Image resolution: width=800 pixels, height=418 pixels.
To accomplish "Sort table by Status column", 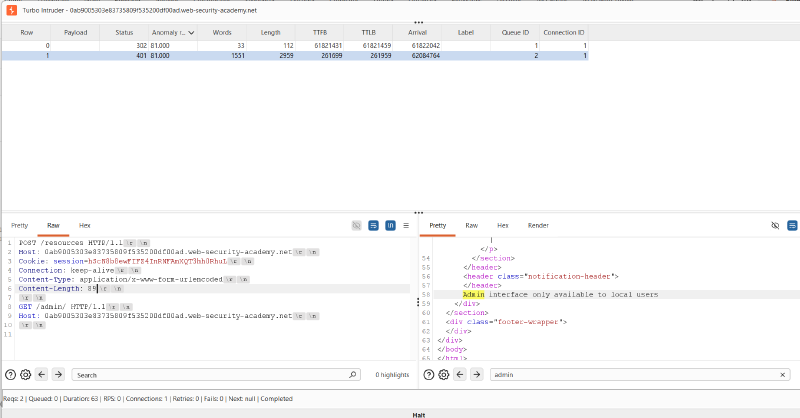I will pyautogui.click(x=124, y=33).
